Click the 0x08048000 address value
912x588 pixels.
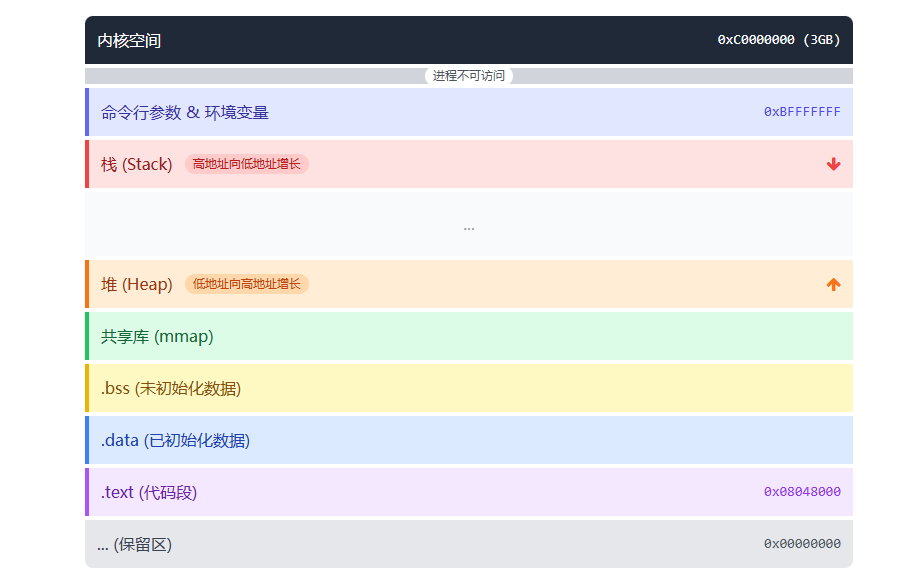point(802,491)
